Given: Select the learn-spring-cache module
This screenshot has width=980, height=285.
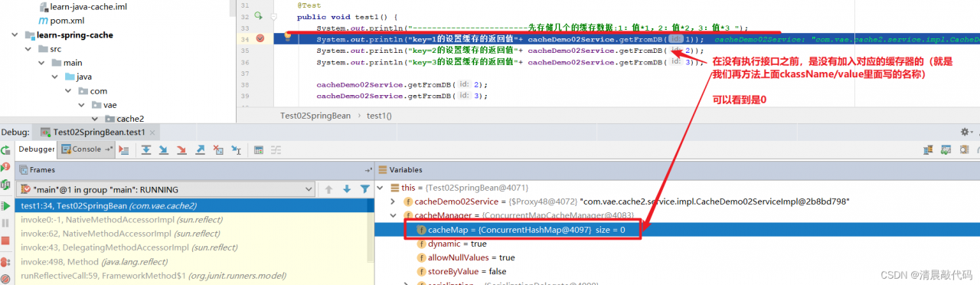Looking at the screenshot, I should (x=70, y=35).
